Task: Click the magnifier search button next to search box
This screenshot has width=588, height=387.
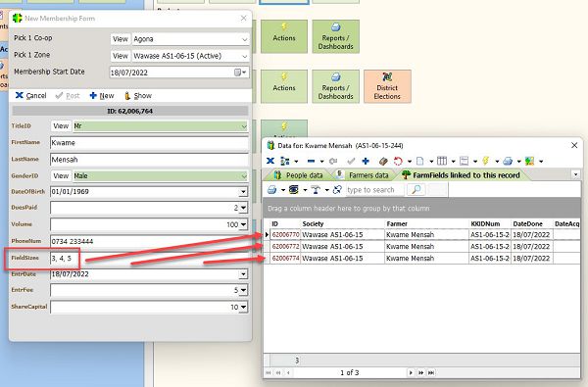Action: pos(416,190)
